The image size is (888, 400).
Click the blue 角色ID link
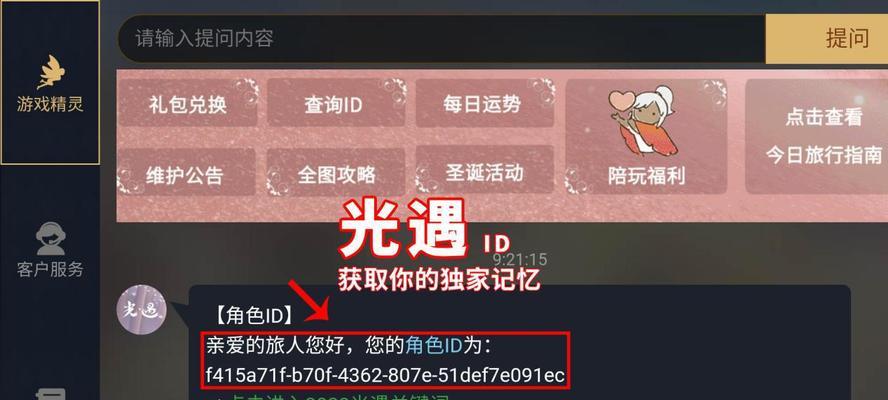tap(434, 346)
